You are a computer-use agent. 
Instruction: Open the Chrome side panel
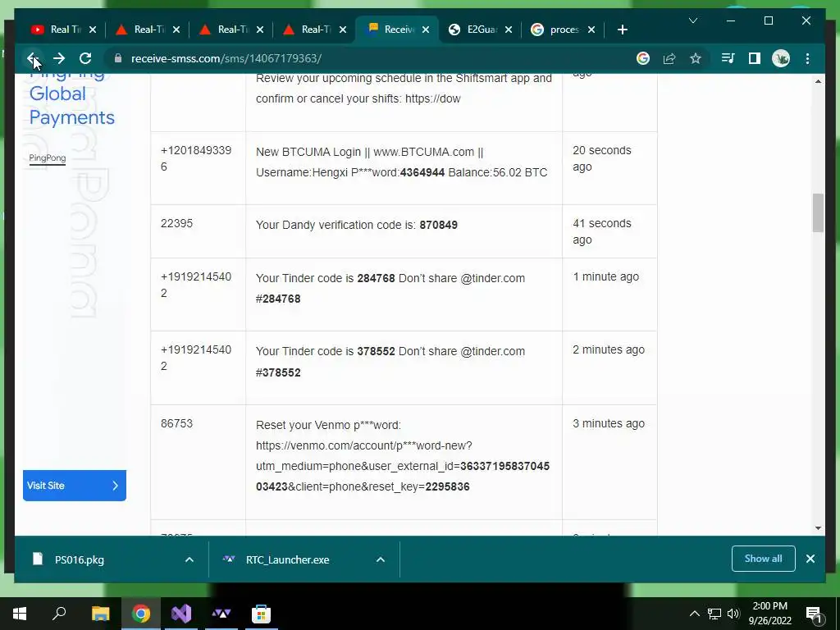(755, 58)
